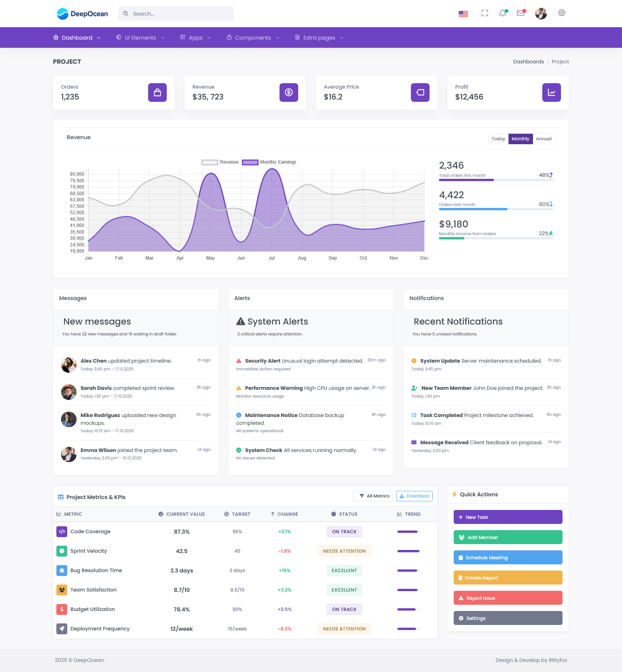Expand the Apps dropdown menu
The height and width of the screenshot is (672, 622).
[x=195, y=37]
